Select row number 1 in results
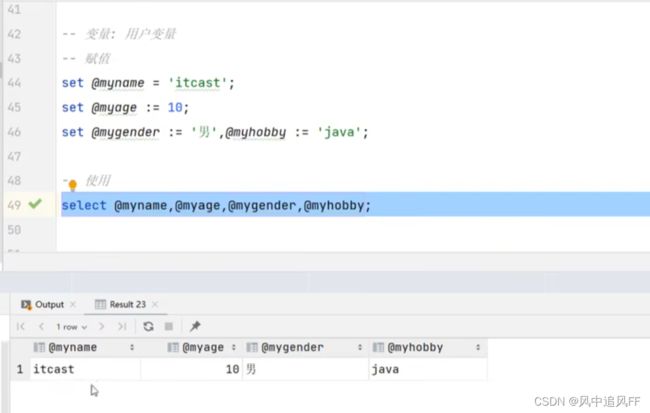The height and width of the screenshot is (413, 650). (20, 369)
